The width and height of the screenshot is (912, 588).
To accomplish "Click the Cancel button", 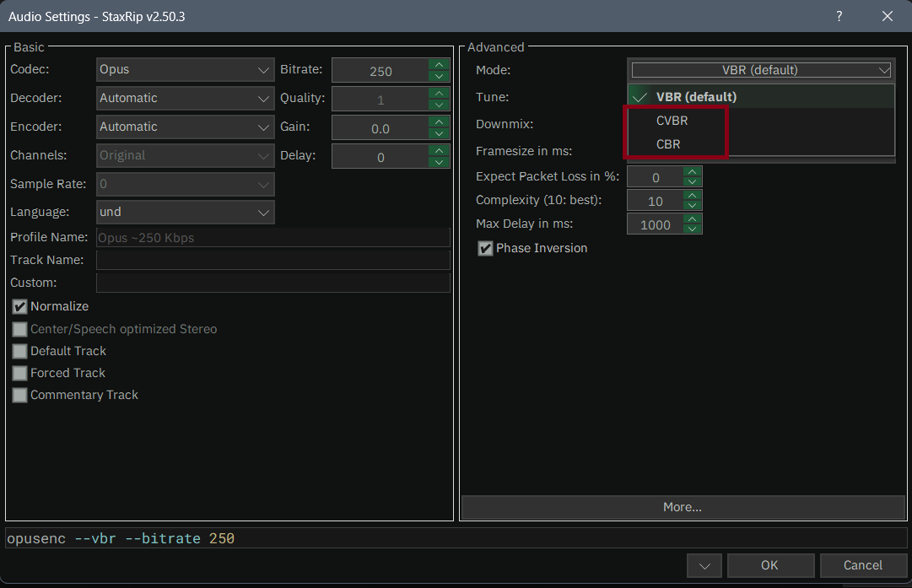I will click(x=863, y=565).
